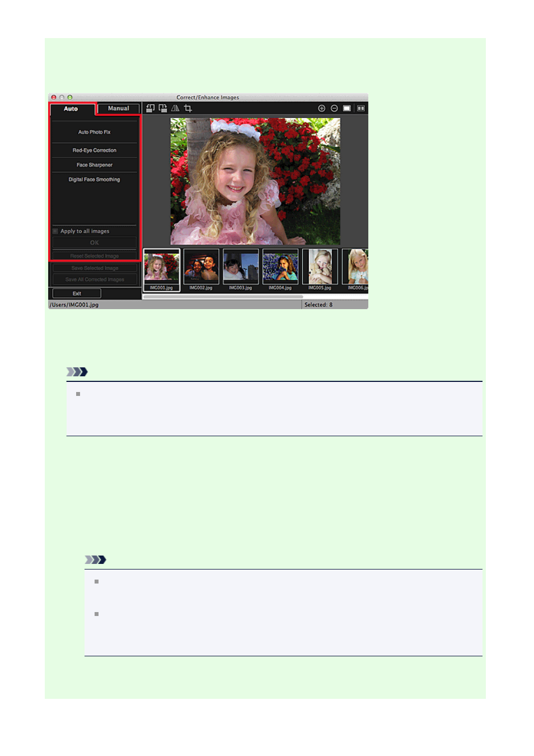Select thumbnail IMG004.jpg
The image size is (534, 756).
click(280, 270)
